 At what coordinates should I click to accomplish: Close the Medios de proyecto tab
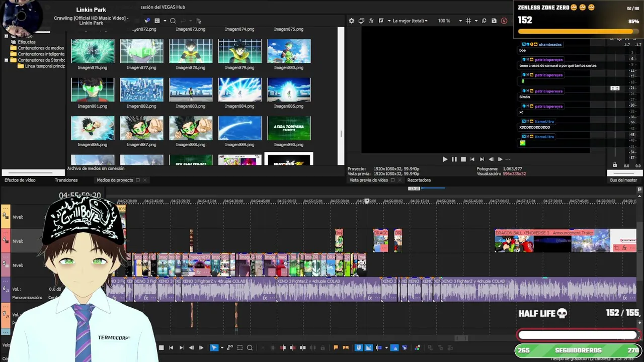pos(144,180)
